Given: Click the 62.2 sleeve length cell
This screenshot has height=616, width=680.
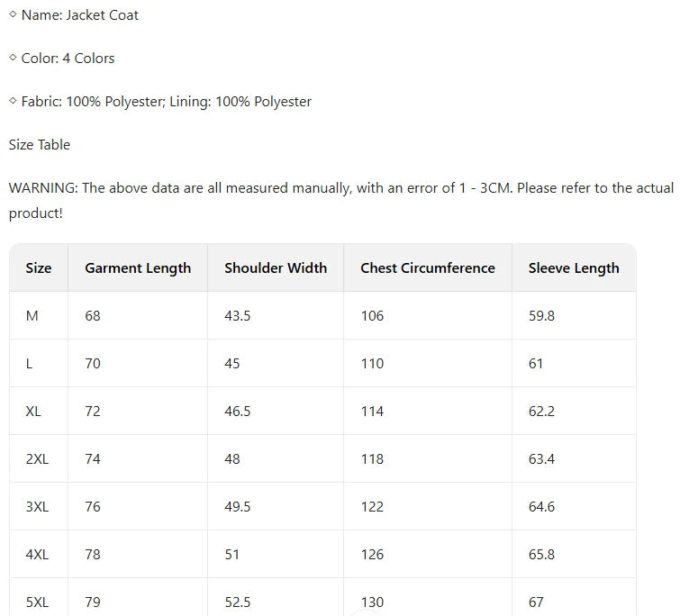Looking at the screenshot, I should (x=542, y=411).
